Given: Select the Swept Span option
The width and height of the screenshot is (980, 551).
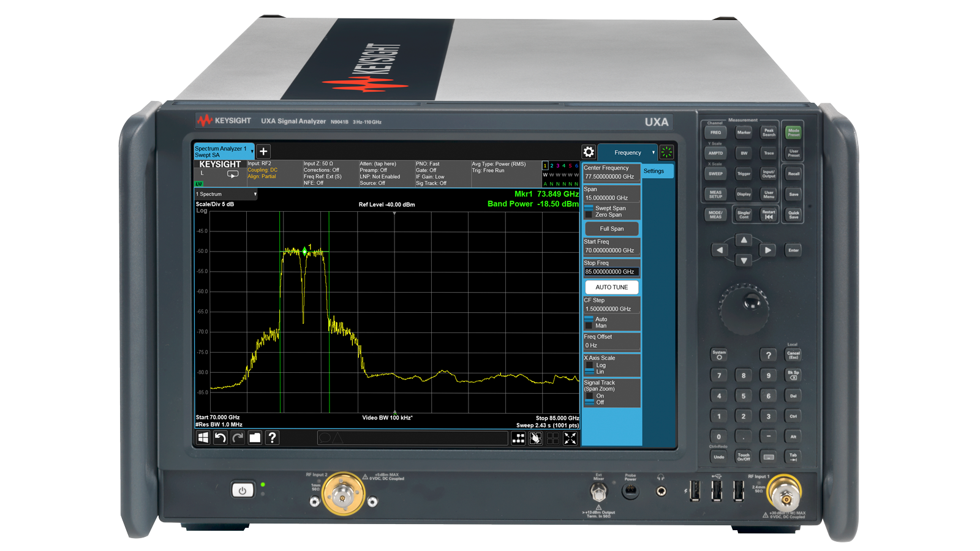Looking at the screenshot, I should [x=606, y=208].
